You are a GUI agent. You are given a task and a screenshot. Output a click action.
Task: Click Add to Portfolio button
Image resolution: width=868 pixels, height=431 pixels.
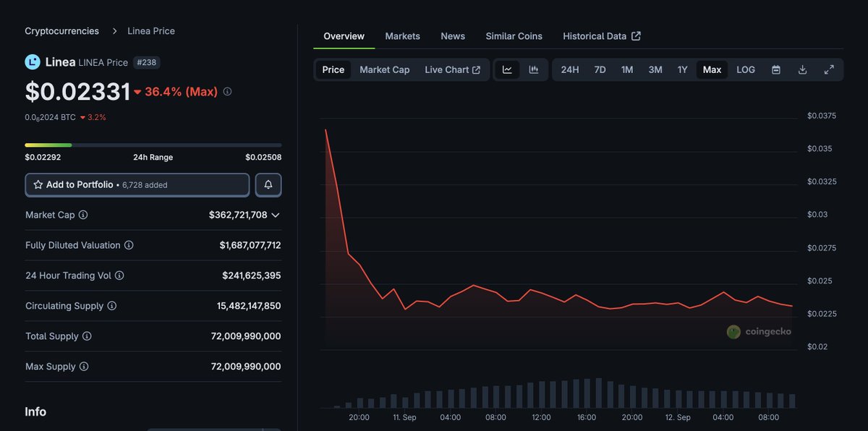click(x=137, y=184)
